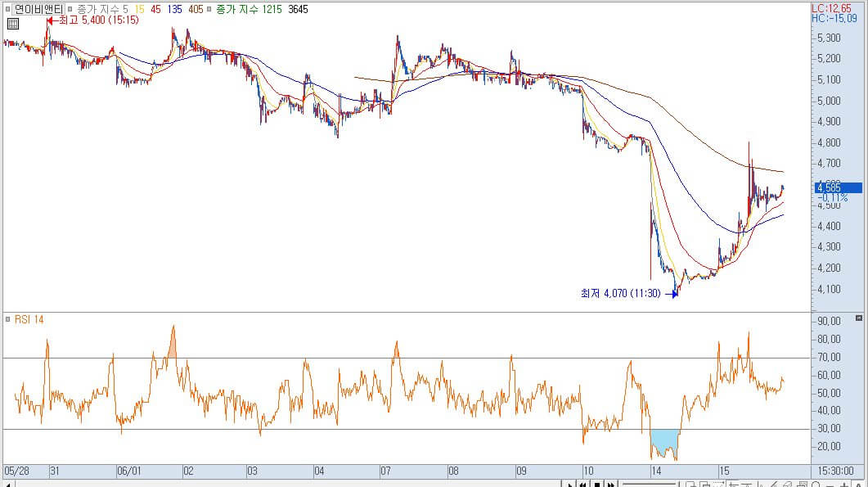Select the green 종가 지수 1215 label
This screenshot has width=868, height=487.
tap(249, 10)
